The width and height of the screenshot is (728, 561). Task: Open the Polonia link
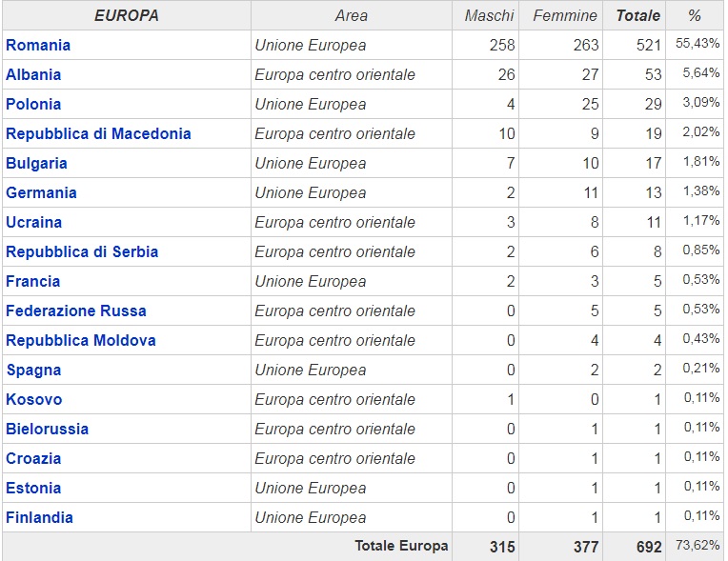point(33,104)
